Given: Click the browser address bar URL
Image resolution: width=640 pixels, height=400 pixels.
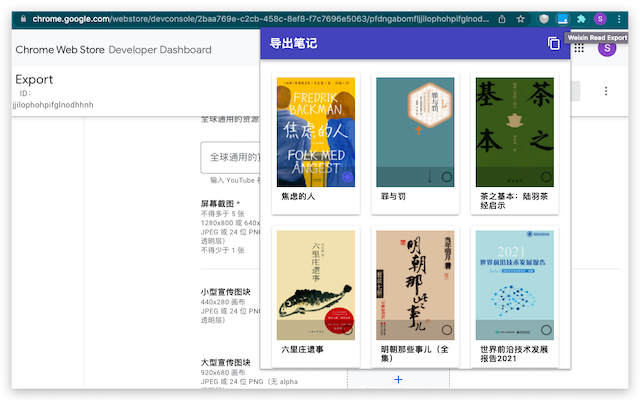Looking at the screenshot, I should [260, 19].
